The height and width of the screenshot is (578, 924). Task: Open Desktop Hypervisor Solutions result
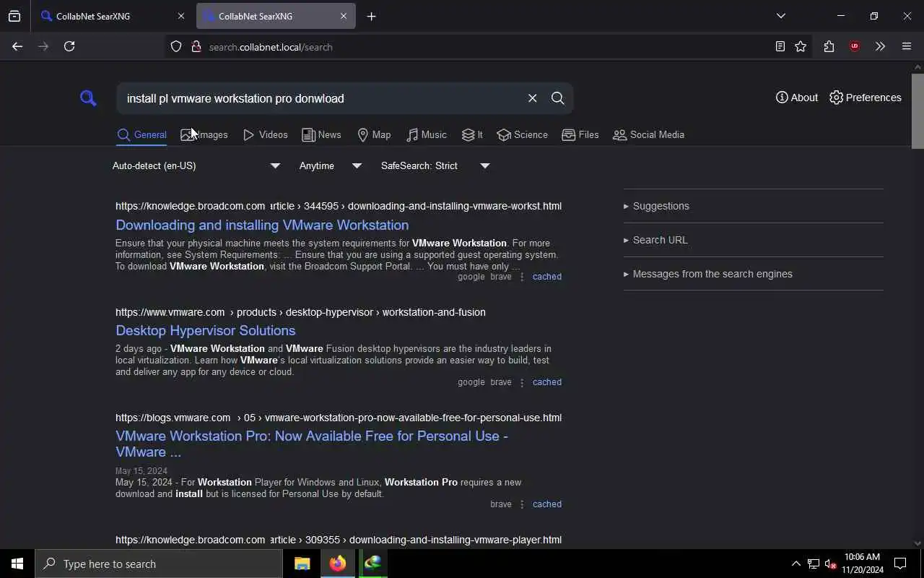206,330
